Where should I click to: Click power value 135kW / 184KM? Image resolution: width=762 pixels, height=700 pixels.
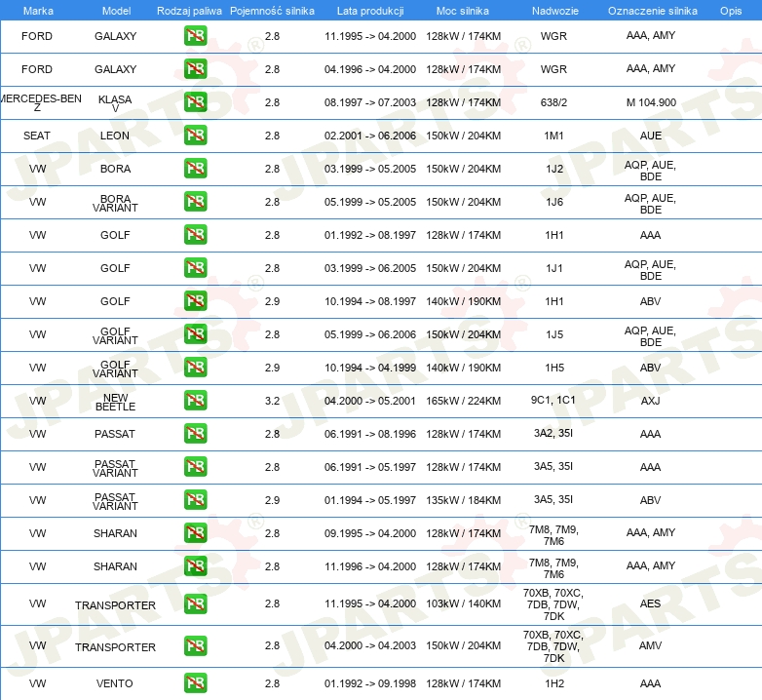pos(463,500)
